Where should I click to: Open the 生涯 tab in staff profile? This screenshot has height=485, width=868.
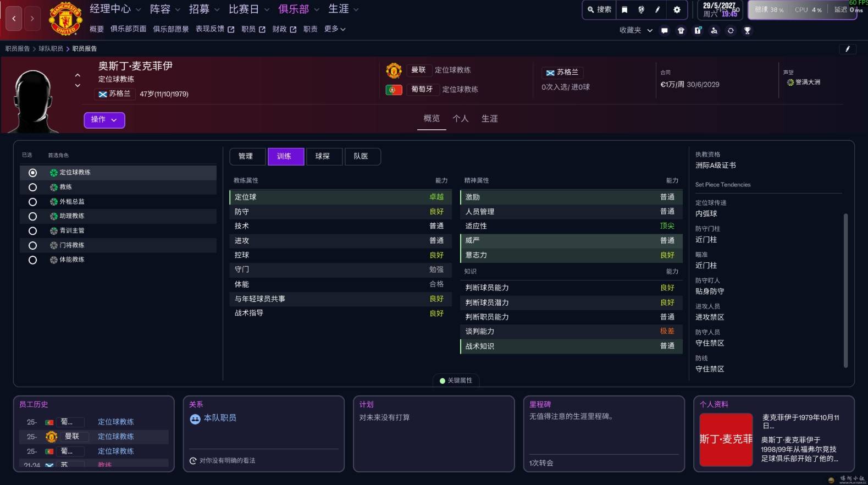point(489,119)
